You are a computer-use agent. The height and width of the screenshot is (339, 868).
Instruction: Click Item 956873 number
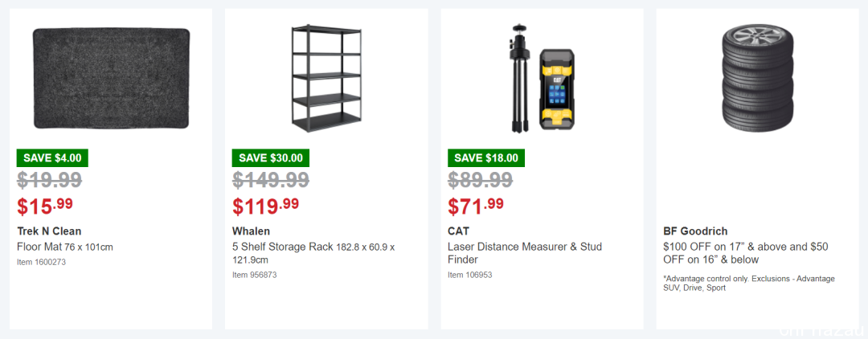tap(255, 275)
